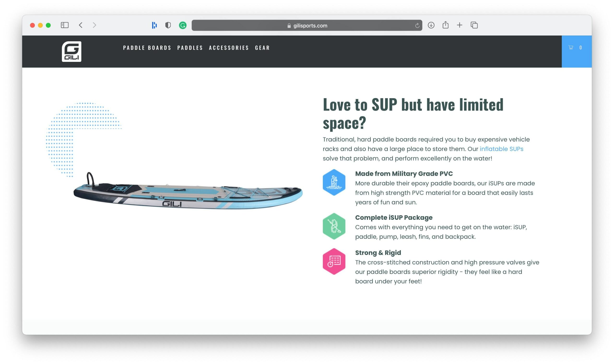614x364 pixels.
Task: Go forward to next page
Action: (94, 25)
